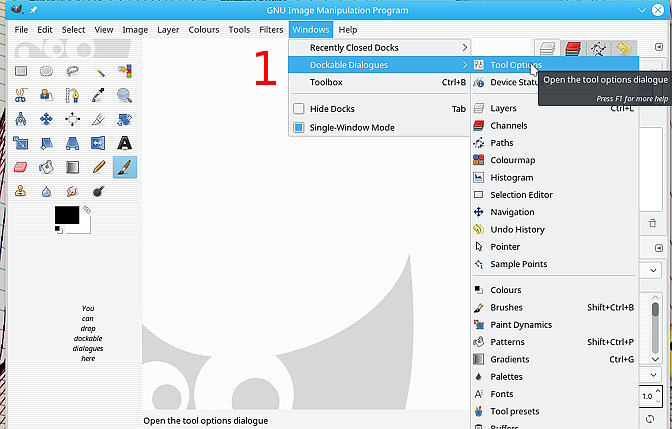
Task: Select the Fuzzy Select magic wand tool
Action: point(99,71)
